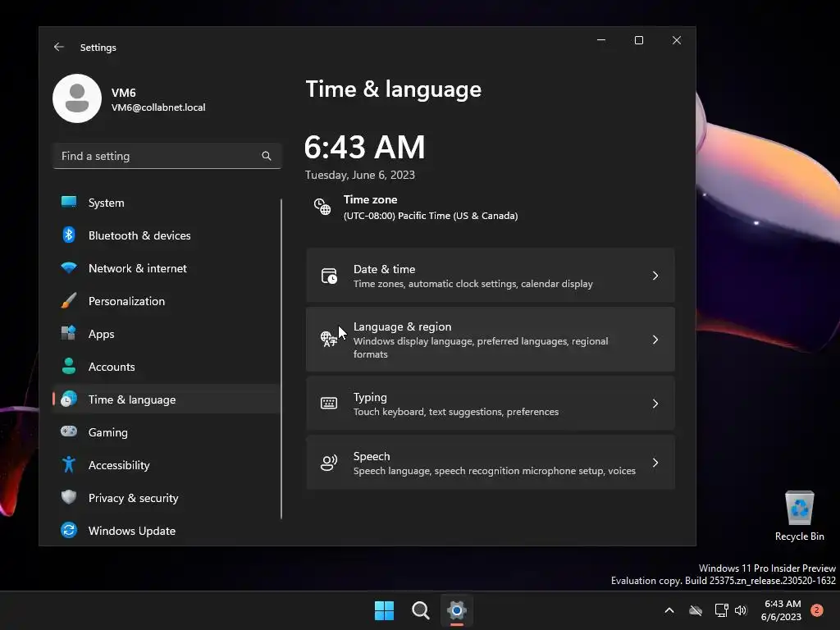
Task: Click the Wi-Fi Network & internet icon
Action: 69,267
